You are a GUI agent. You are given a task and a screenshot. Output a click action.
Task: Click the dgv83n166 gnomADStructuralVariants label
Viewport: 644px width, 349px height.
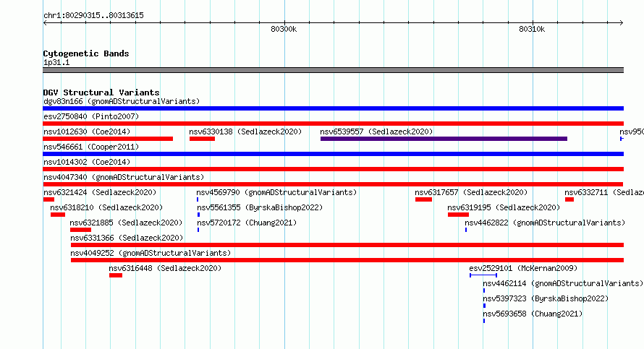coord(122,101)
